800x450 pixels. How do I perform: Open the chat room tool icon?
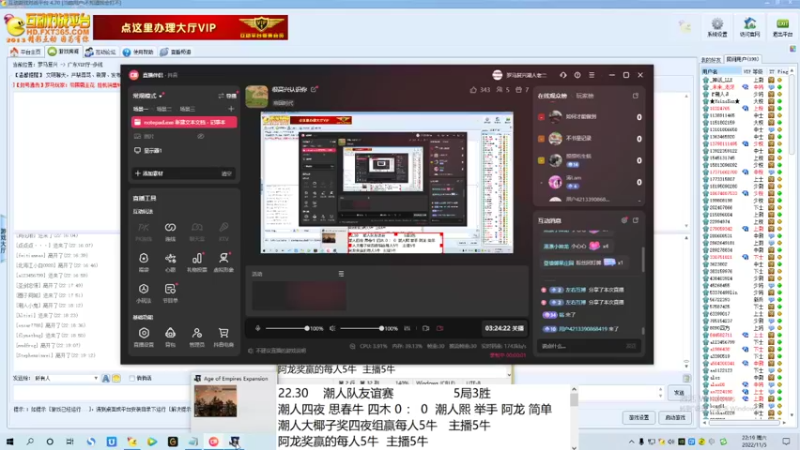click(197, 230)
